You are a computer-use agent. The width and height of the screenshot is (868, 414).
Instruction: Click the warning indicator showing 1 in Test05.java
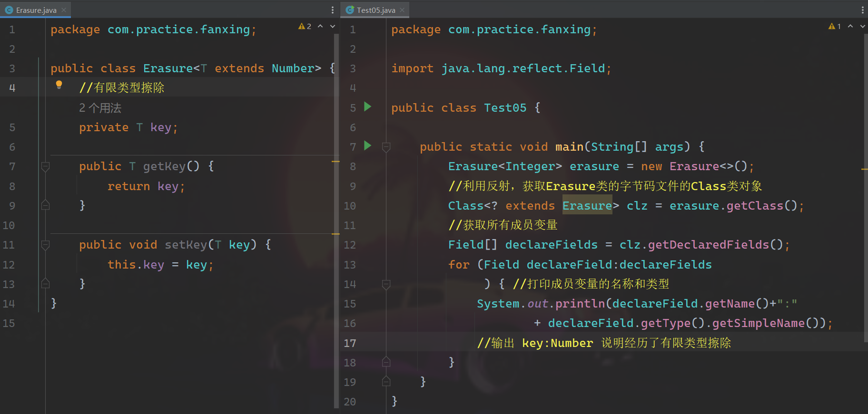click(x=835, y=27)
